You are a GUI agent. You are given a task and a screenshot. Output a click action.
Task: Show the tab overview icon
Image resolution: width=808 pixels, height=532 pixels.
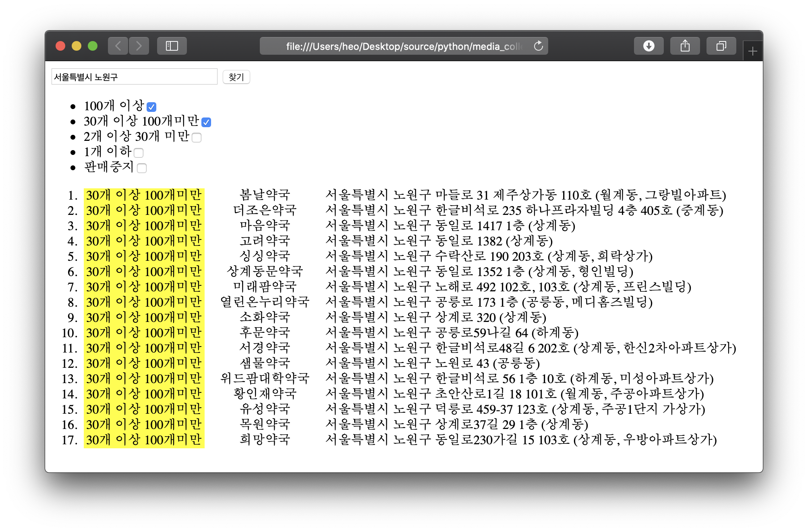point(721,46)
